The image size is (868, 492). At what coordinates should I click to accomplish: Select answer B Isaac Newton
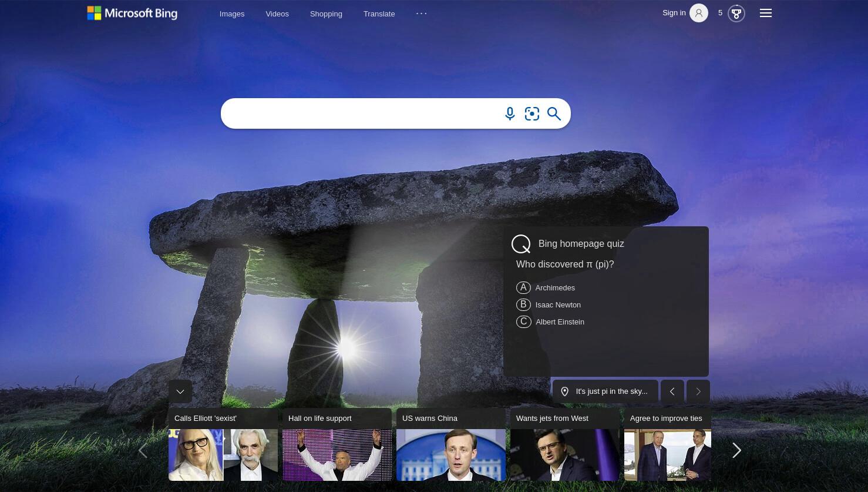tap(549, 304)
